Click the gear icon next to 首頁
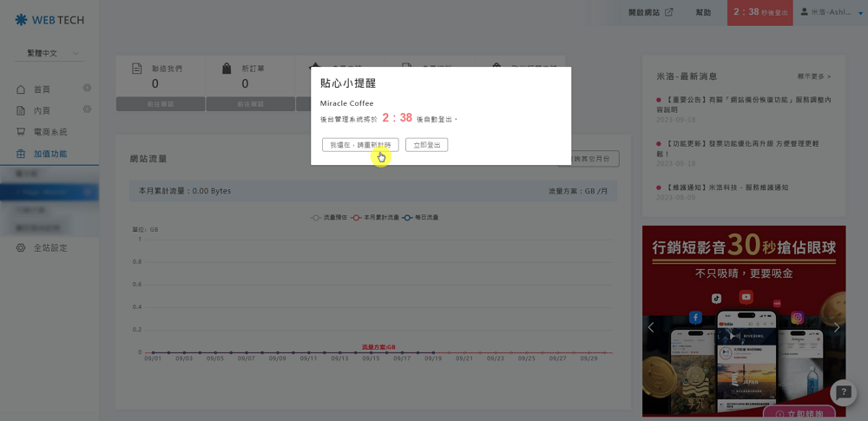The image size is (868, 421). click(87, 89)
